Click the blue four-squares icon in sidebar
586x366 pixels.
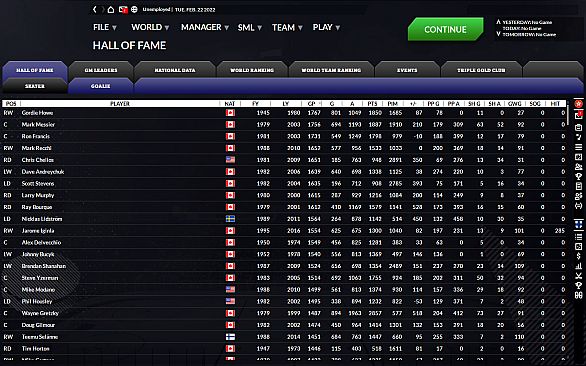tap(579, 224)
